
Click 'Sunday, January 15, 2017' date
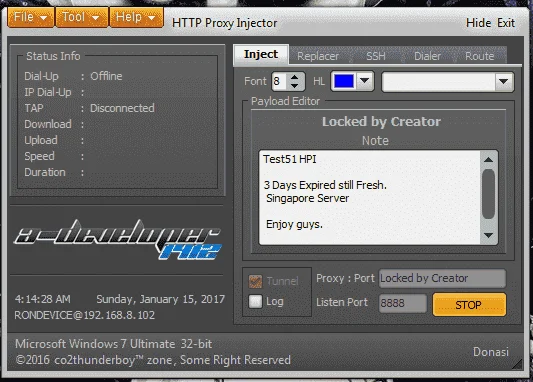(160, 299)
